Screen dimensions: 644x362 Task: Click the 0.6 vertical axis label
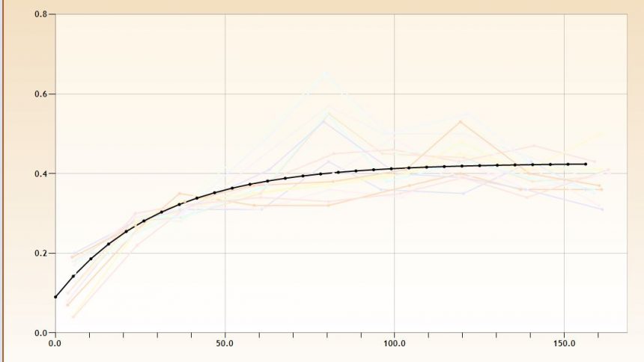tap(40, 94)
